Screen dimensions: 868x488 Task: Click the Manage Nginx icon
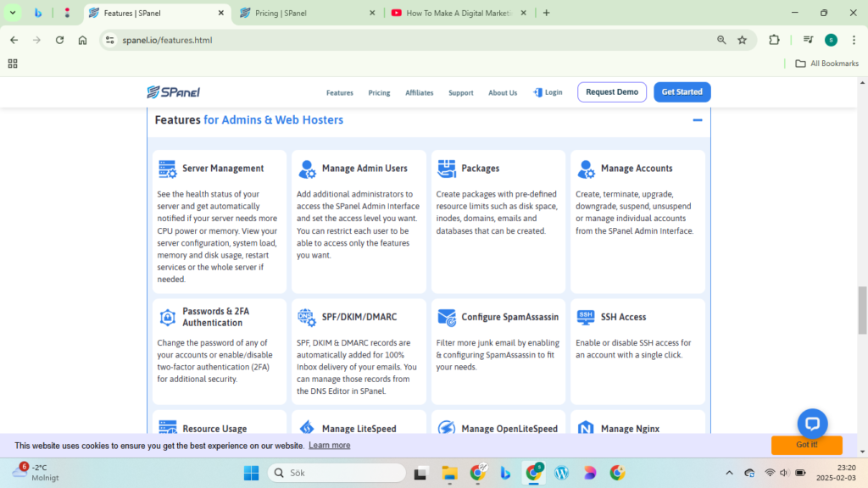(586, 428)
